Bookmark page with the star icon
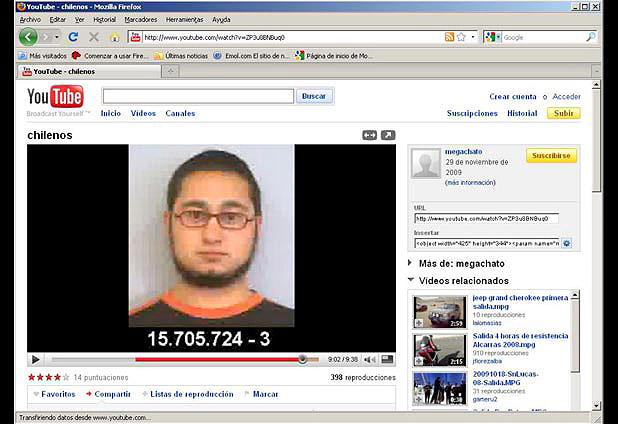Viewport: 618px width, 424px height. pyautogui.click(x=461, y=37)
